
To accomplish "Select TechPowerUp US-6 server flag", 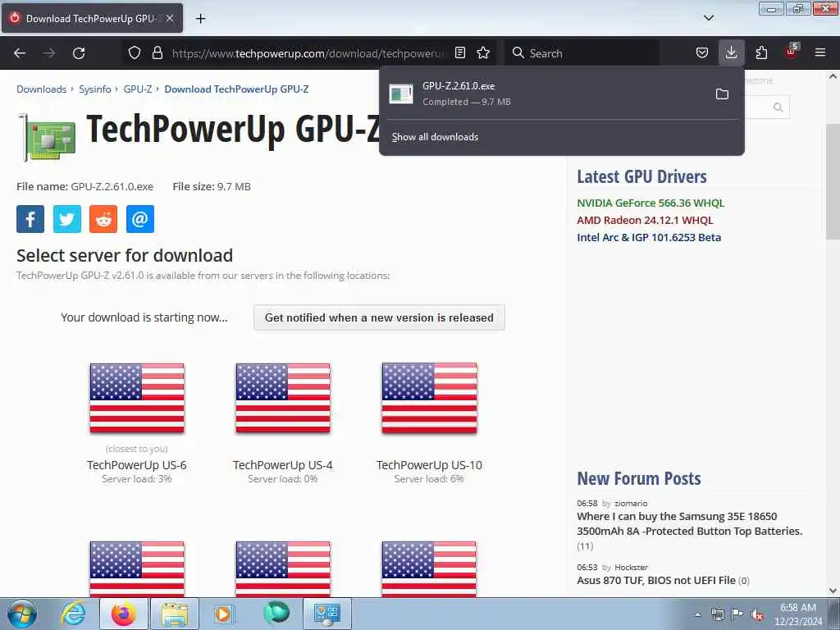I will click(137, 398).
